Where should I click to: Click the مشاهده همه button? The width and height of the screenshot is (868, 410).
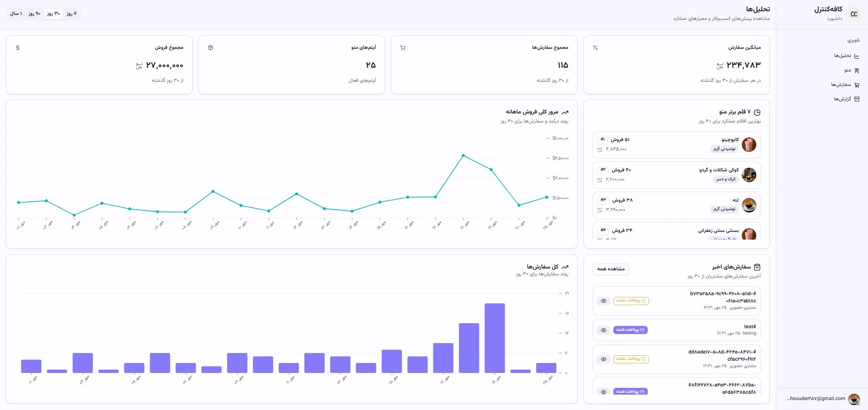(x=611, y=269)
